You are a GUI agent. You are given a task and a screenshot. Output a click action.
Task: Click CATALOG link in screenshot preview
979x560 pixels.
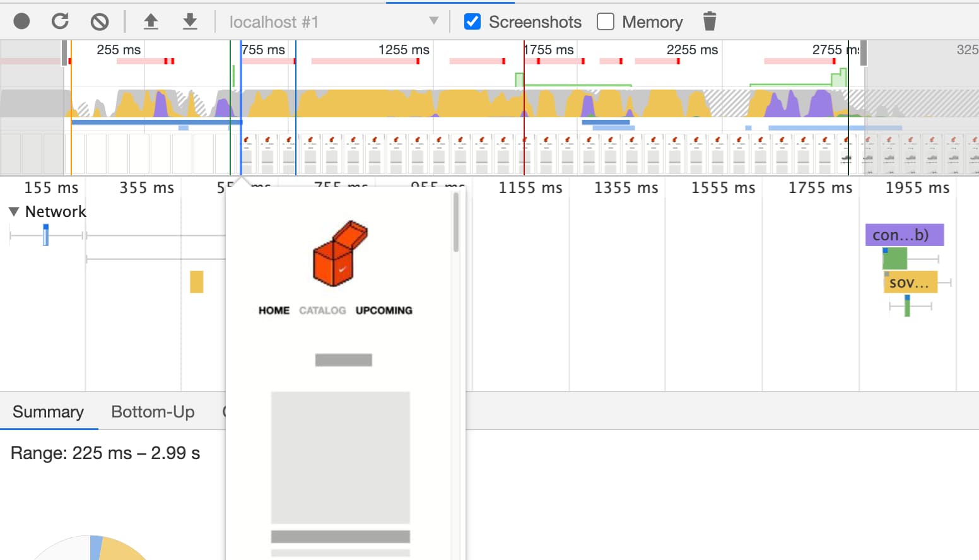pos(322,310)
